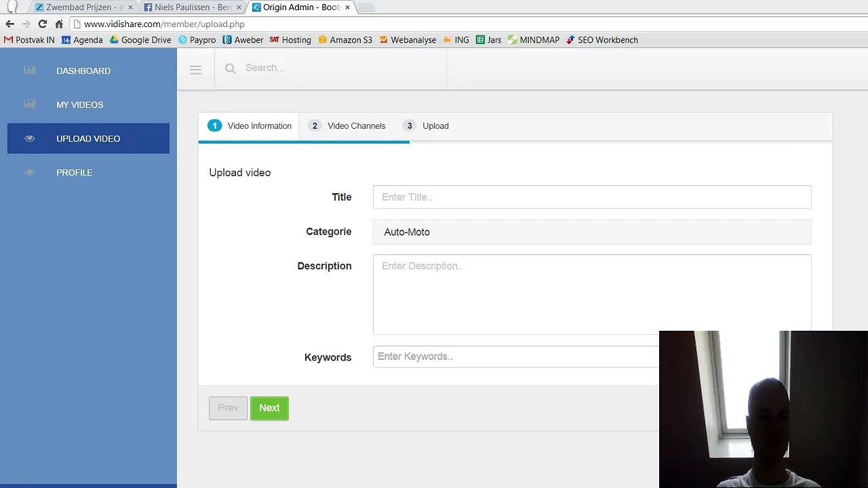Open the Categorie dropdown showing Auto-Moto
Viewport: 868px width, 488px height.
[x=592, y=232]
